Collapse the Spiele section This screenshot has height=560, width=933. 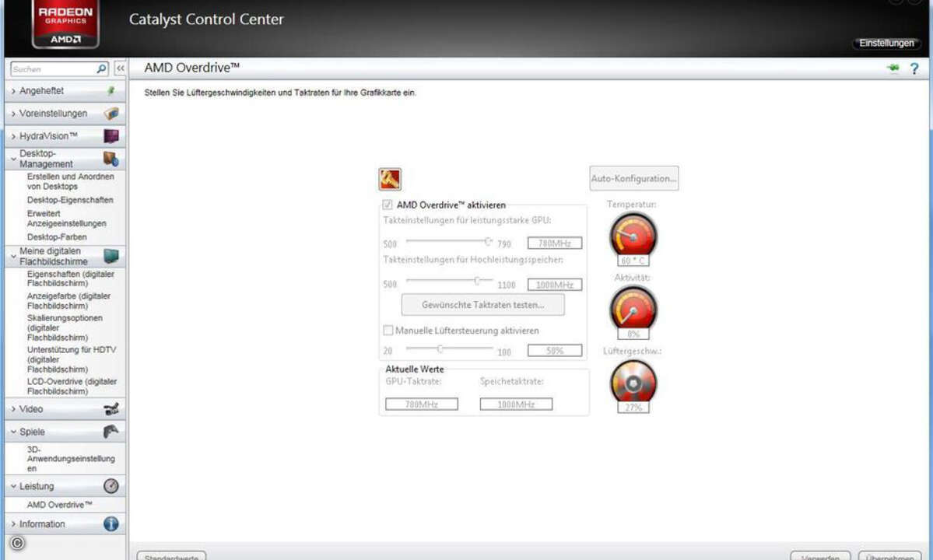tap(32, 432)
